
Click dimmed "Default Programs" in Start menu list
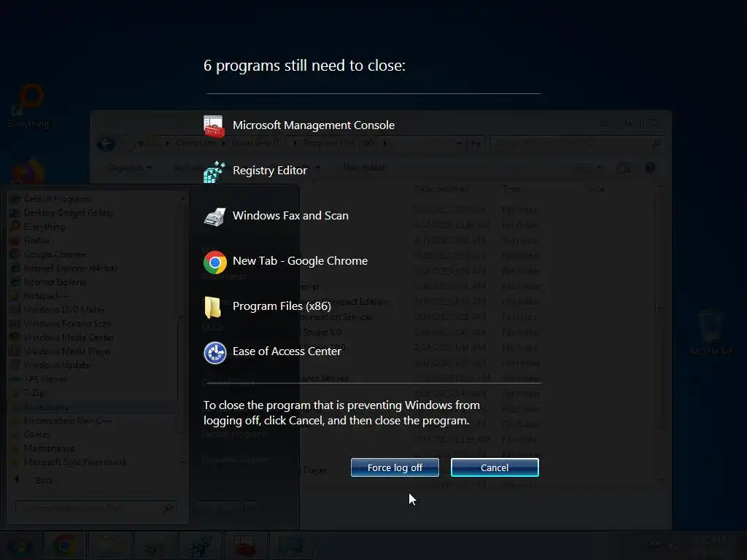(57, 199)
